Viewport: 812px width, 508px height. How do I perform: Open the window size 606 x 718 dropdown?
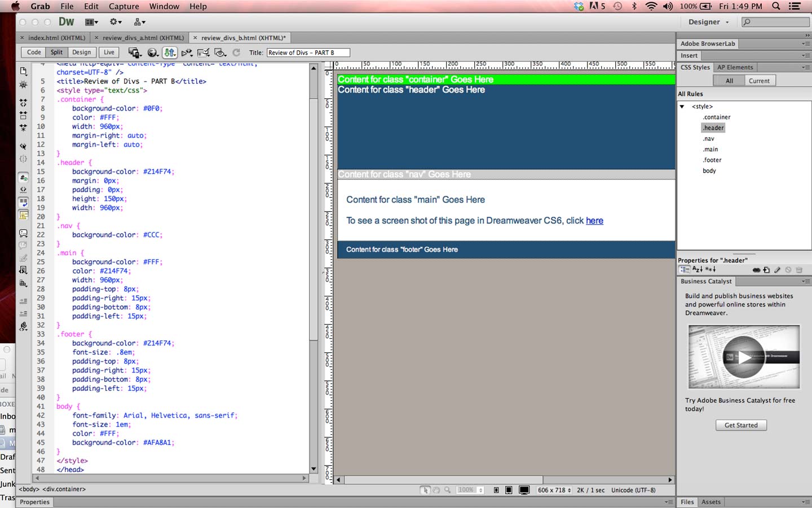[x=554, y=490]
